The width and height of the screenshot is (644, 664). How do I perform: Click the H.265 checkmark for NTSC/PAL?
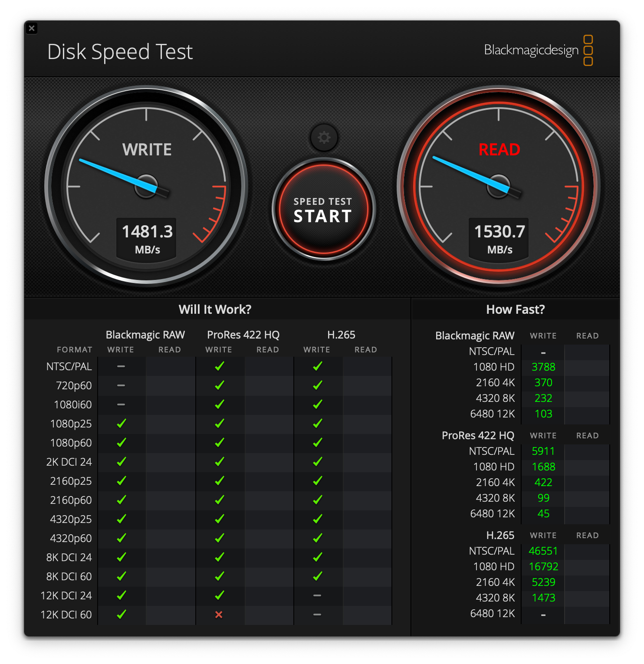click(x=318, y=366)
